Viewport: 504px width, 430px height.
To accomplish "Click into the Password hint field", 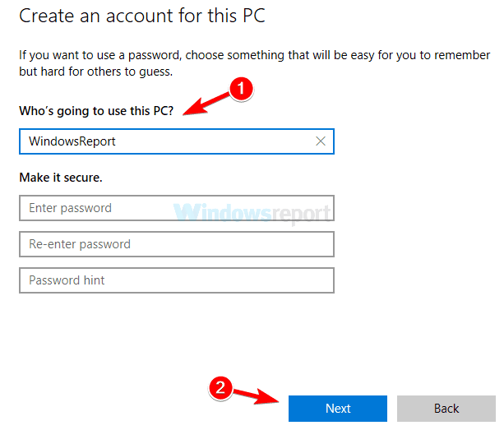I will pyautogui.click(x=176, y=280).
